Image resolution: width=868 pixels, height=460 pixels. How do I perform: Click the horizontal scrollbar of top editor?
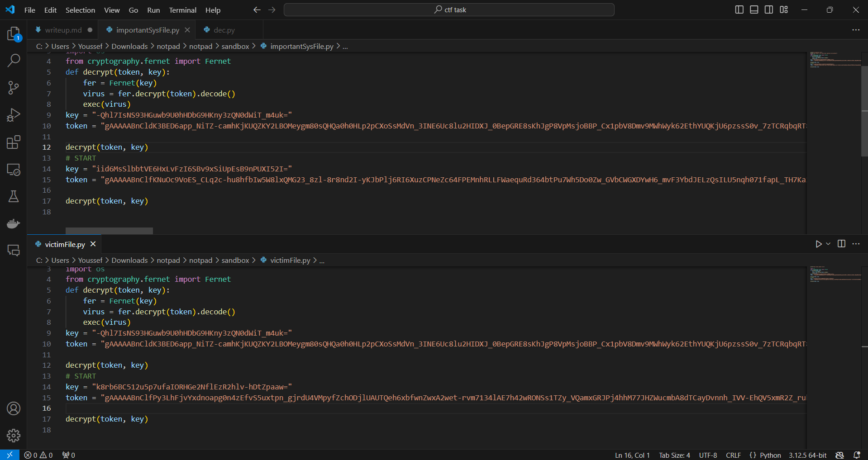[x=109, y=231]
